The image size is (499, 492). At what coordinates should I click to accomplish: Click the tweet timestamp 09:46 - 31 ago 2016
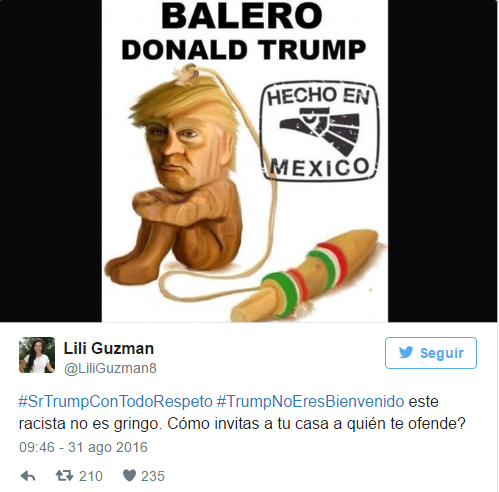coord(83,447)
